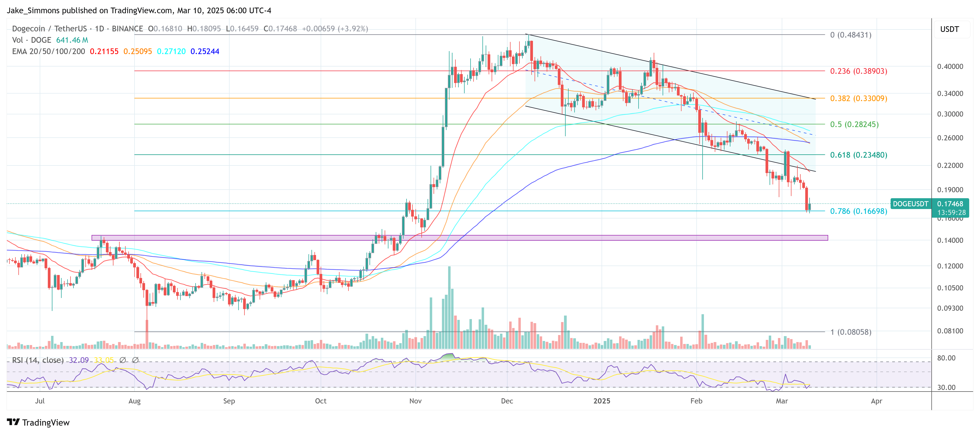
Task: Click the 0.09300 price axis label
Action: pos(950,308)
